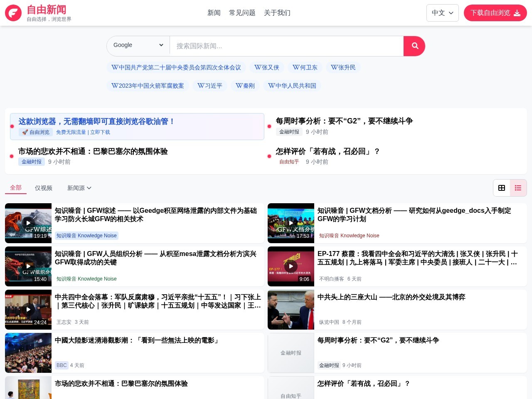Screen dimensions: 532x399
Task: Open the 中文 language dropdown
Action: 443,13
